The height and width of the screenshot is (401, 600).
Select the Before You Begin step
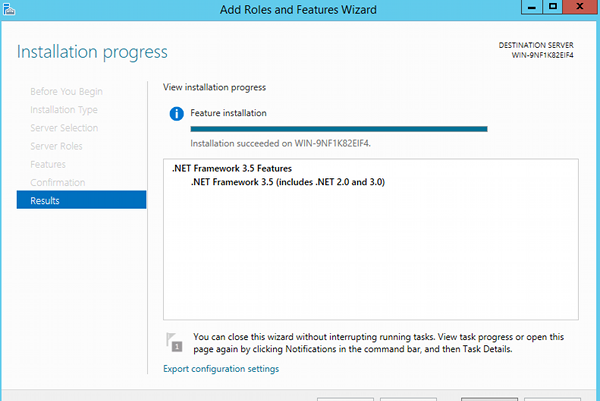pos(66,91)
